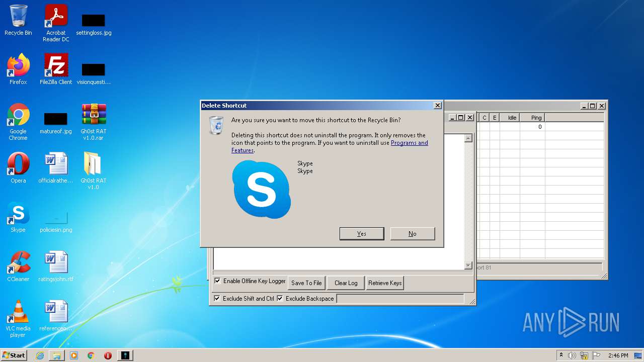This screenshot has height=362, width=644.
Task: Select the officialrathe... Word document
Action: 56,168
